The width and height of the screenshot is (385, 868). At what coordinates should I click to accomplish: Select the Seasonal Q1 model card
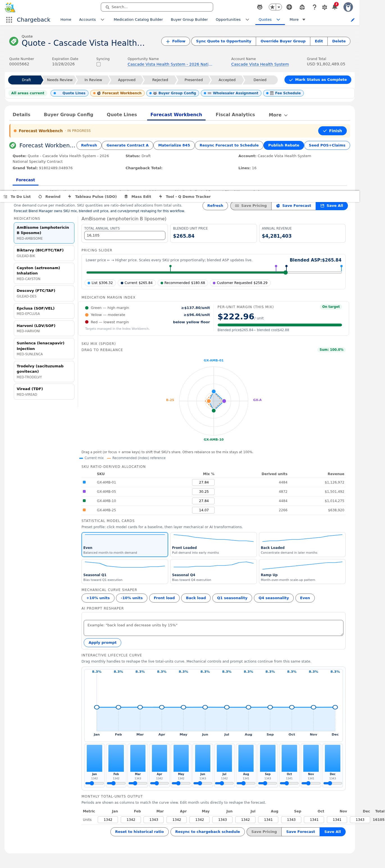[x=125, y=571]
